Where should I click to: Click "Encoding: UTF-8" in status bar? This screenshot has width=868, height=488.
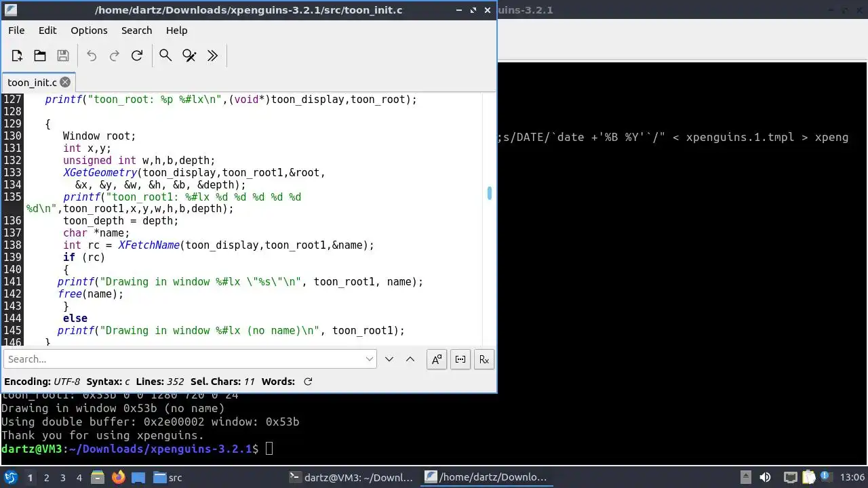pos(42,382)
